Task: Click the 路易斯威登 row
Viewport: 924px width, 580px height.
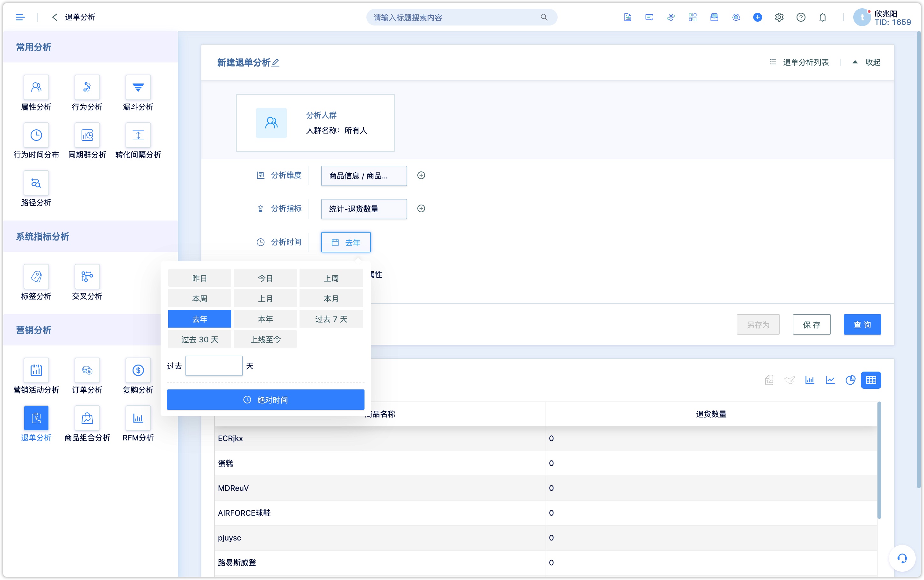Action: [x=545, y=563]
